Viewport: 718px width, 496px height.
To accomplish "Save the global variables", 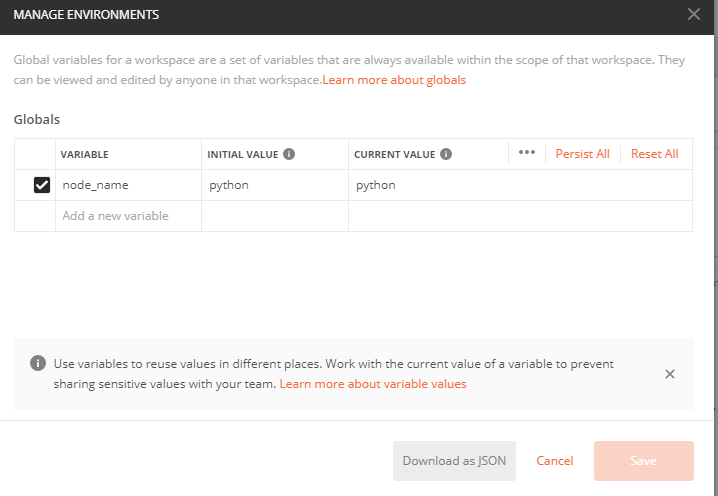I will tap(644, 461).
